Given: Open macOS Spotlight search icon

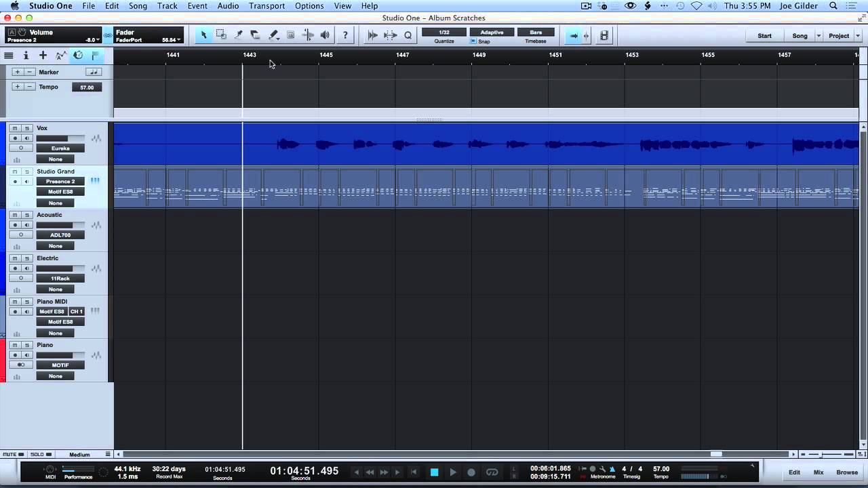Looking at the screenshot, I should click(833, 6).
